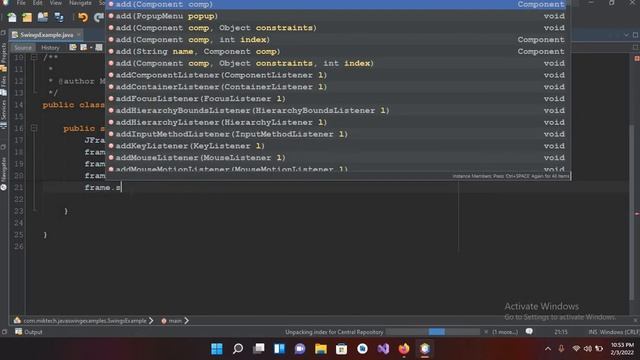Select addHierarchyListener(HierarchyListener l) suggestion
Image resolution: width=640 pixels, height=360 pixels.
(x=338, y=122)
